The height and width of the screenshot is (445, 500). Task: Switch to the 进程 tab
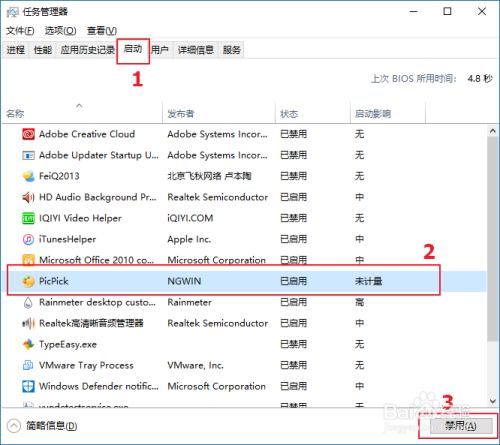(x=16, y=50)
